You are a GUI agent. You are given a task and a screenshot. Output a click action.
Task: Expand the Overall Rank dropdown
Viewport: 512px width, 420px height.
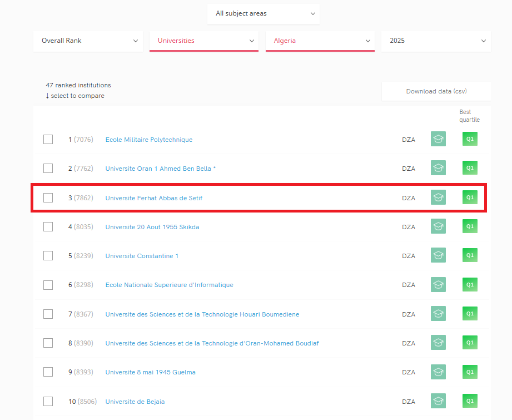coord(88,41)
